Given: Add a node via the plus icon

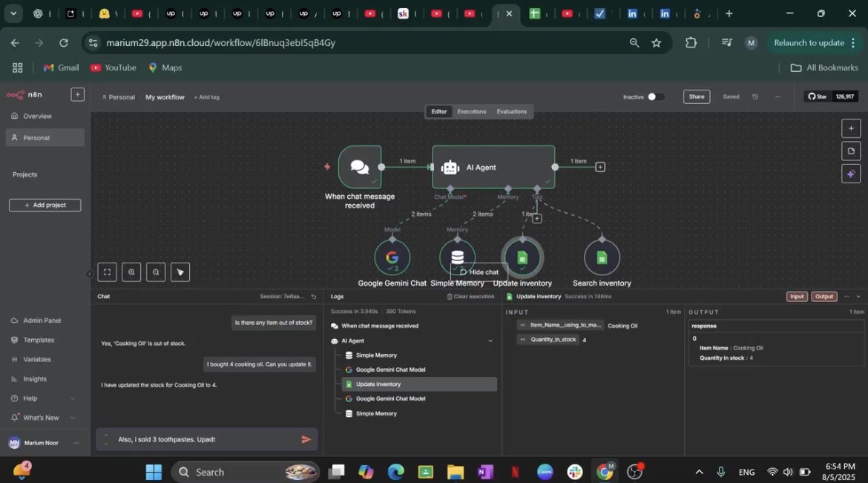Looking at the screenshot, I should coord(851,128).
